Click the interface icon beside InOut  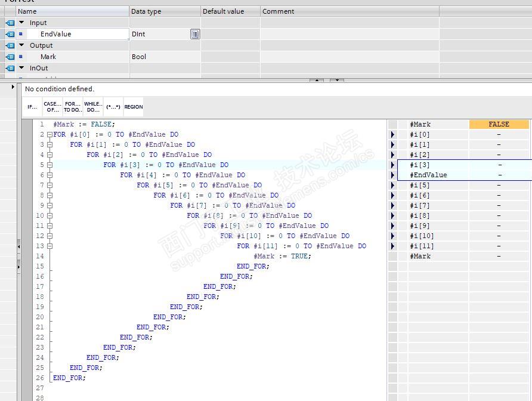[x=10, y=68]
